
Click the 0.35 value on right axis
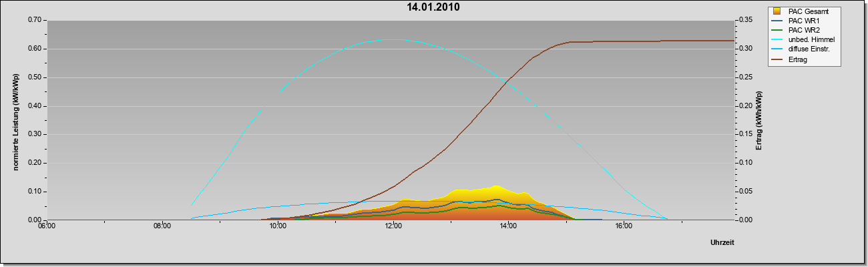[746, 20]
